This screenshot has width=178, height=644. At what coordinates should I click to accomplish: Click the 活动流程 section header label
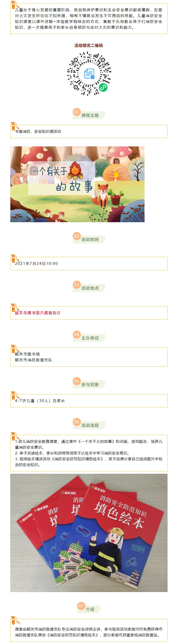90,425
